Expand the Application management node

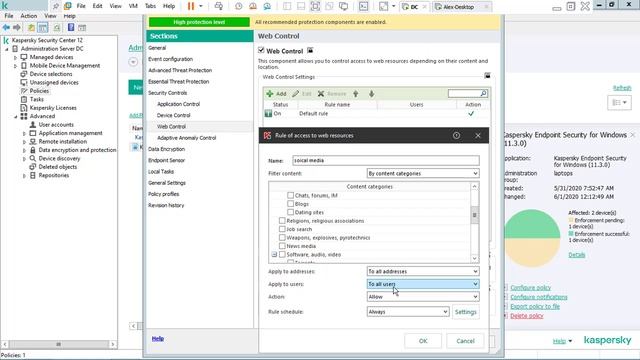[24, 133]
